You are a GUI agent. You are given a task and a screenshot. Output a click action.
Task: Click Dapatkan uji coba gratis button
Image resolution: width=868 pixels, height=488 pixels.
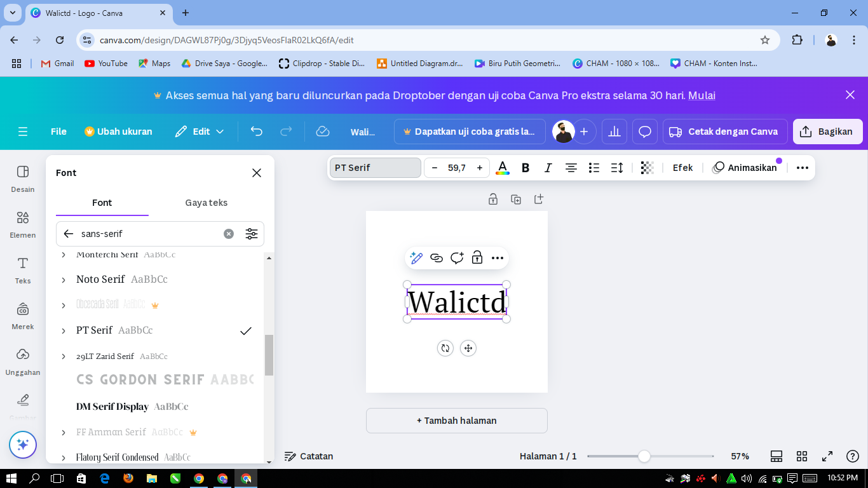click(470, 132)
